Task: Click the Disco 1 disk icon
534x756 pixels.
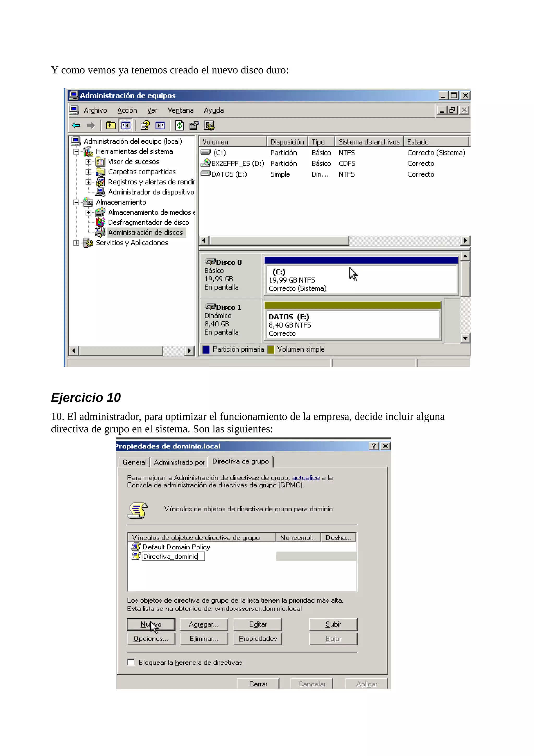Action: point(210,307)
